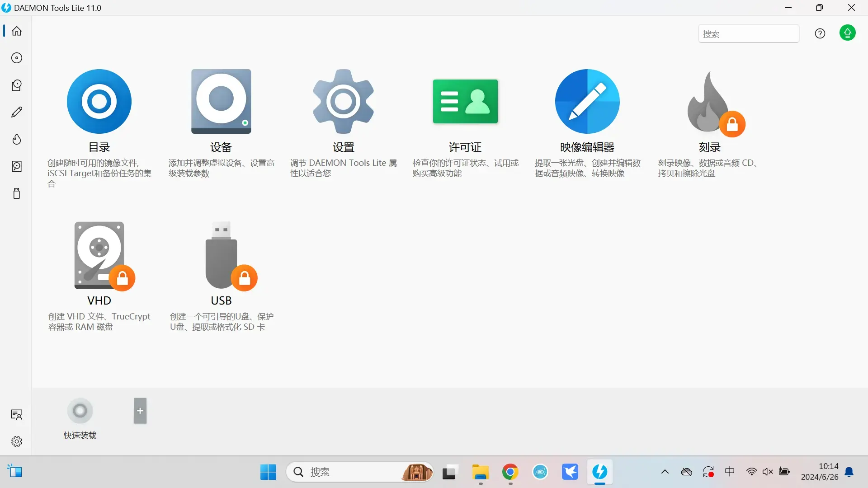The height and width of the screenshot is (488, 868).
Task: Add a new virtual device with plus button
Action: point(140,411)
